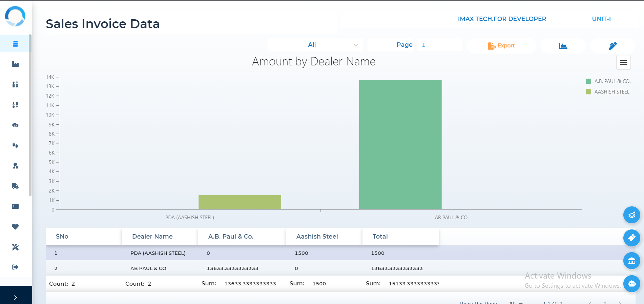Image resolution: width=644 pixels, height=304 pixels.
Task: Open the chatbot robot floating button
Action: click(x=631, y=283)
